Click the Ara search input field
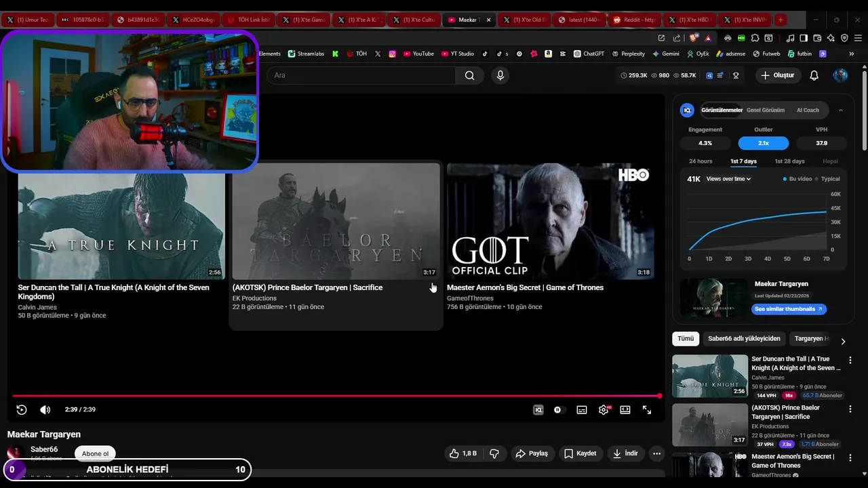Viewport: 868px width, 488px height. pyautogui.click(x=361, y=75)
